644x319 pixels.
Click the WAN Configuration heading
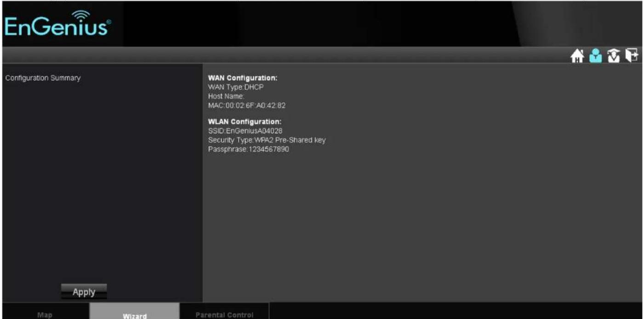coord(243,78)
